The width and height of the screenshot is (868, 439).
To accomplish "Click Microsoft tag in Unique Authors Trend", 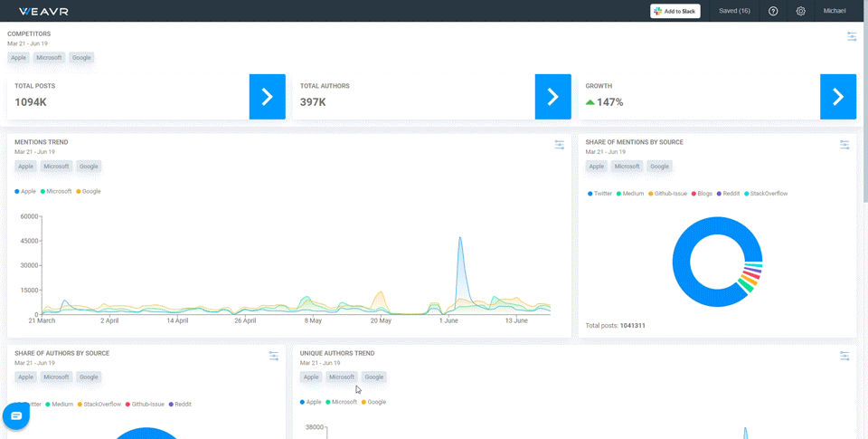I will [x=342, y=377].
